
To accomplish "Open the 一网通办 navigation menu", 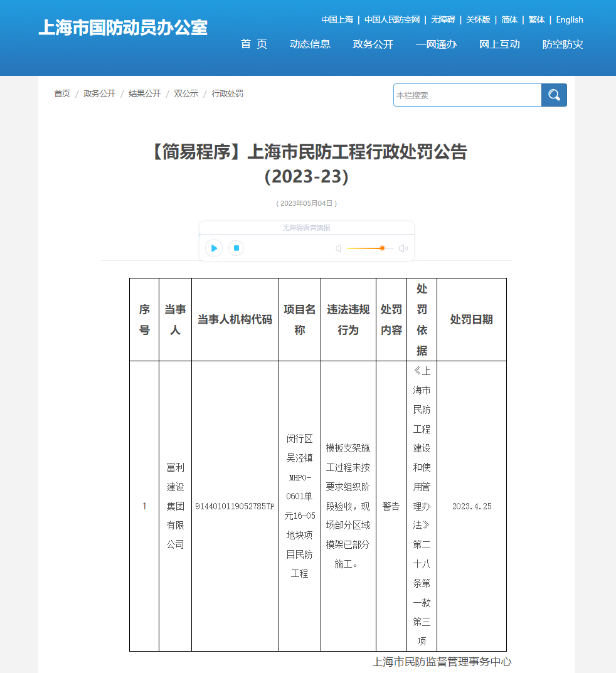I will 436,44.
